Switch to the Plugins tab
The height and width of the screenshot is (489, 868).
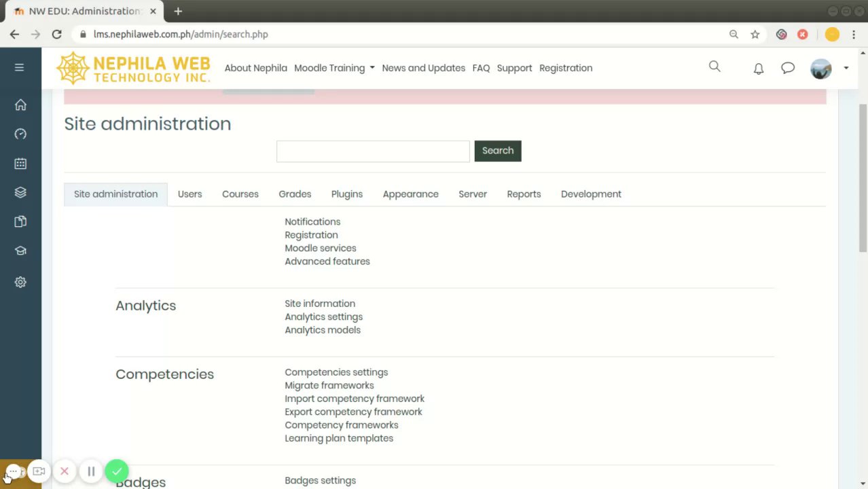pyautogui.click(x=347, y=194)
